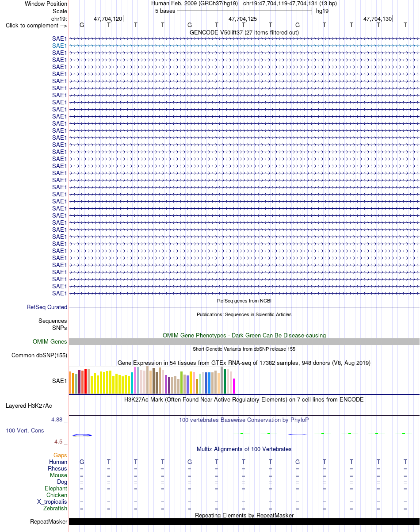This screenshot has height=532, width=420.
Task: Click the magenta bar in GTEx chart
Action: 234,386
